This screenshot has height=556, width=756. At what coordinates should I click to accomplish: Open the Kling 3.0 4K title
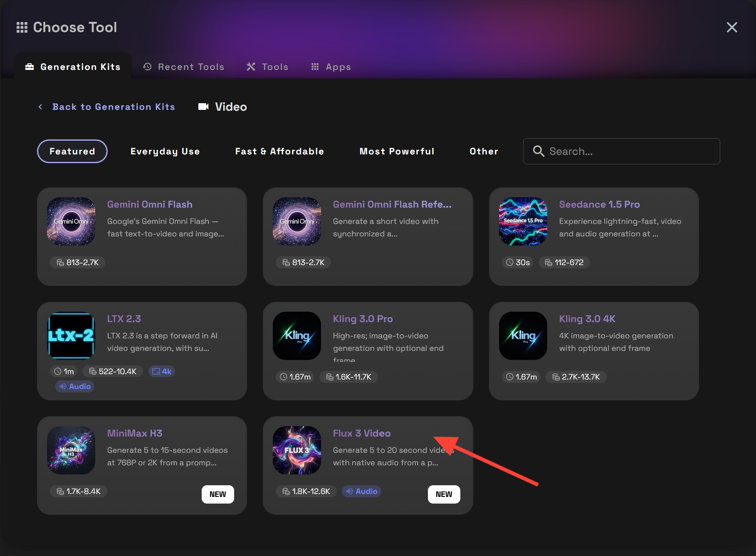(587, 319)
